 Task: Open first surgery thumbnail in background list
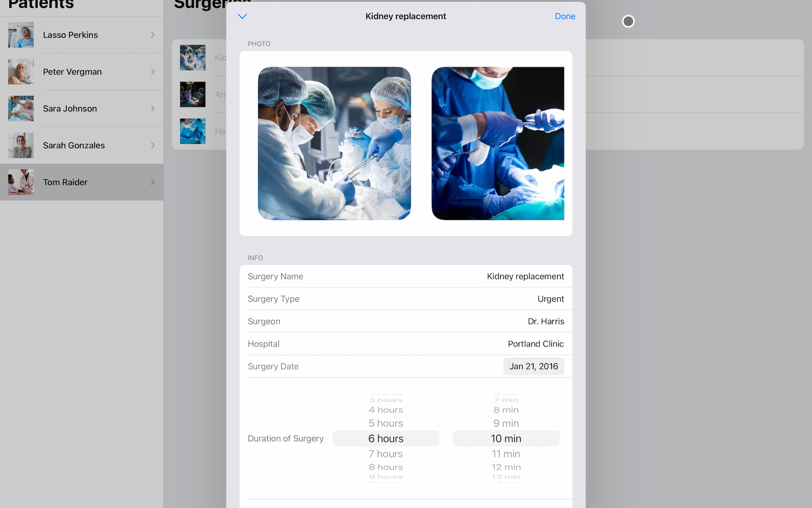(x=193, y=57)
